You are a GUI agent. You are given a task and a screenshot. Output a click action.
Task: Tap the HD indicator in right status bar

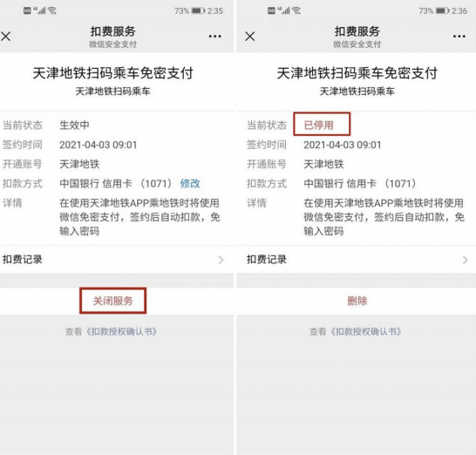[x=271, y=11]
